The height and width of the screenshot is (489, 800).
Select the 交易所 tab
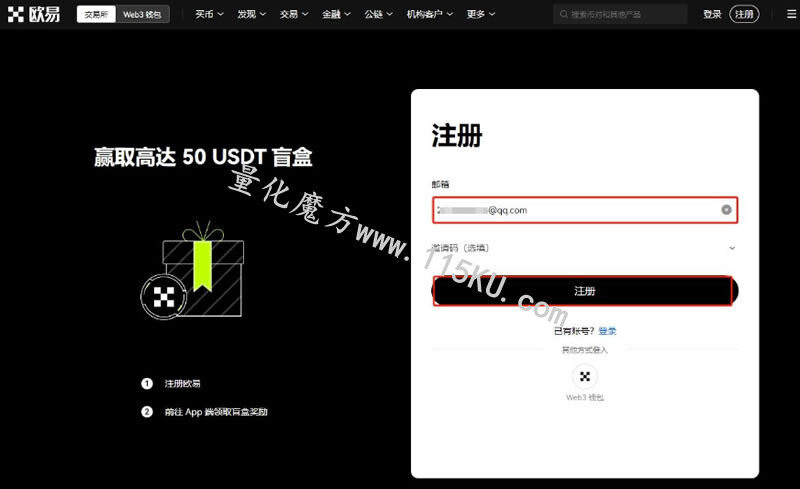coord(96,14)
